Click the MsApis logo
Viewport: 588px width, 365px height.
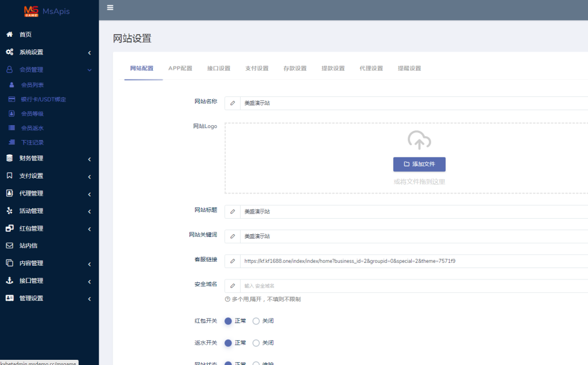pyautogui.click(x=47, y=11)
